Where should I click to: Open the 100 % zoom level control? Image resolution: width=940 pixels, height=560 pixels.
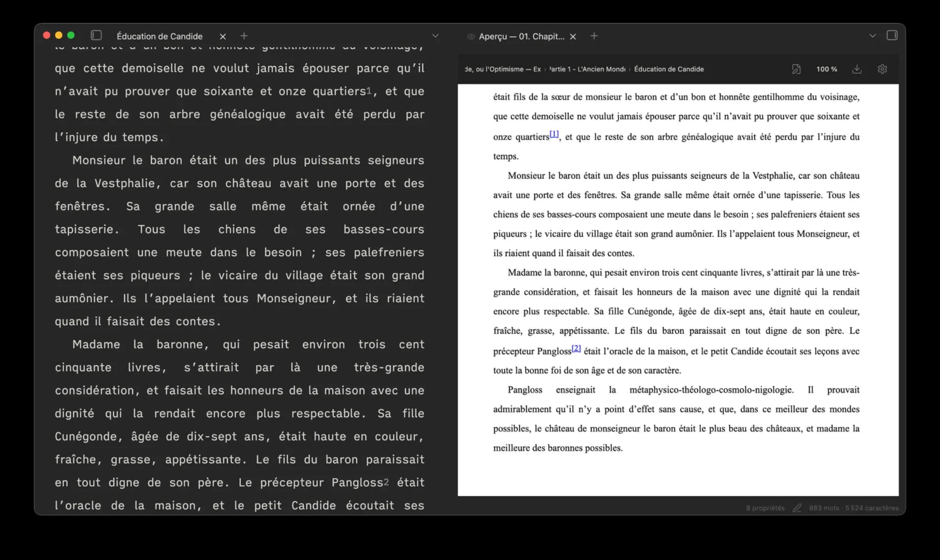pos(827,69)
